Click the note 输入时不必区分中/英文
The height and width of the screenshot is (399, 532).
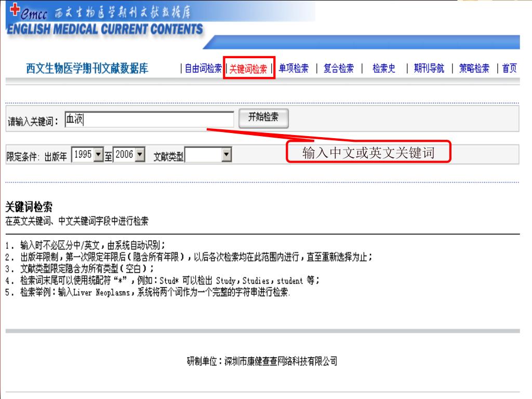86,245
